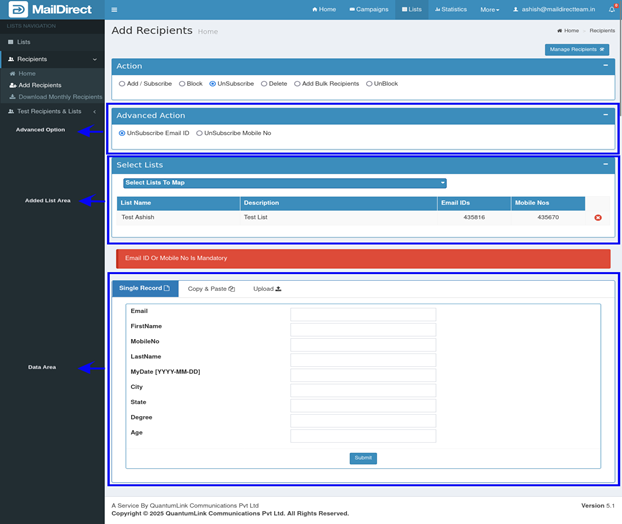
Task: Select UnSubscribe Mobile No radio option
Action: tap(199, 133)
